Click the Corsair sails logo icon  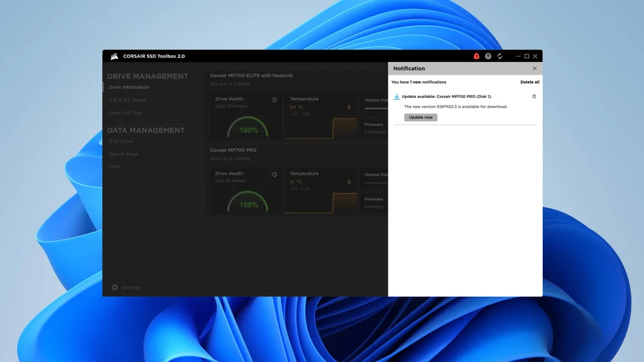coord(114,56)
